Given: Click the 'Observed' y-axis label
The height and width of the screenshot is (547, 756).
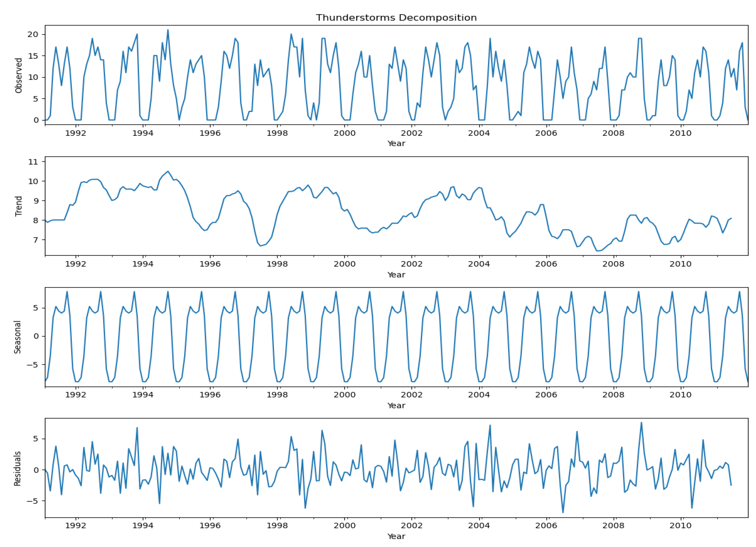Looking at the screenshot, I should 19,76.
